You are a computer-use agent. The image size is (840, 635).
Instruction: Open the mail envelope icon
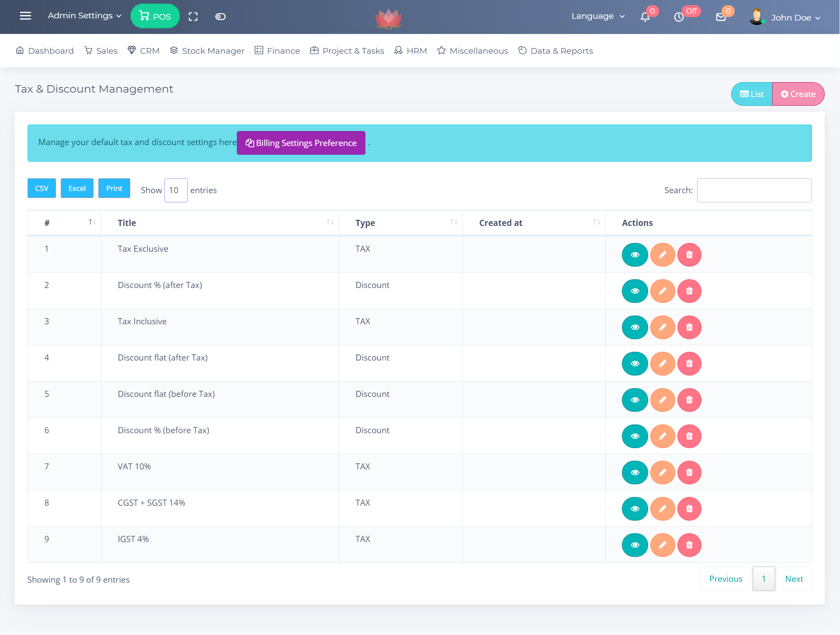[721, 17]
